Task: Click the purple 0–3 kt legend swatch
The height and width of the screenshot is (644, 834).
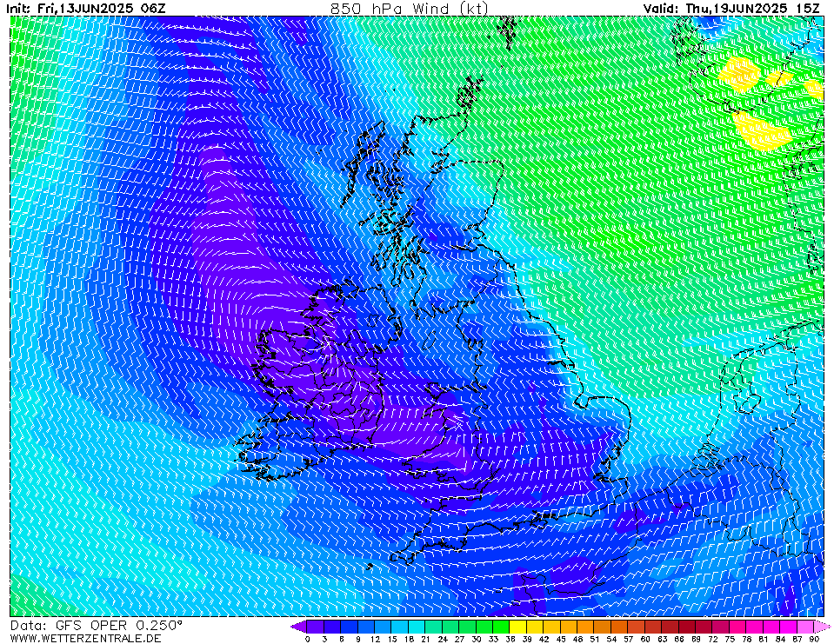Action: 316,626
